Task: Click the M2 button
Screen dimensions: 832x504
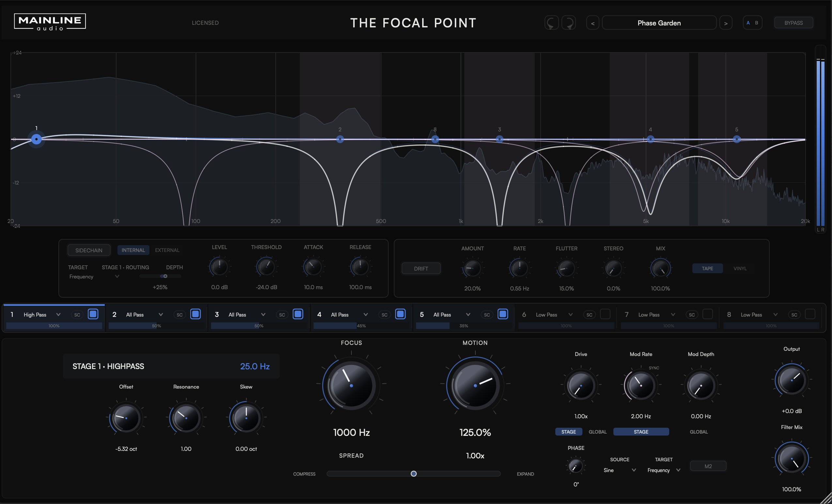Action: [708, 466]
